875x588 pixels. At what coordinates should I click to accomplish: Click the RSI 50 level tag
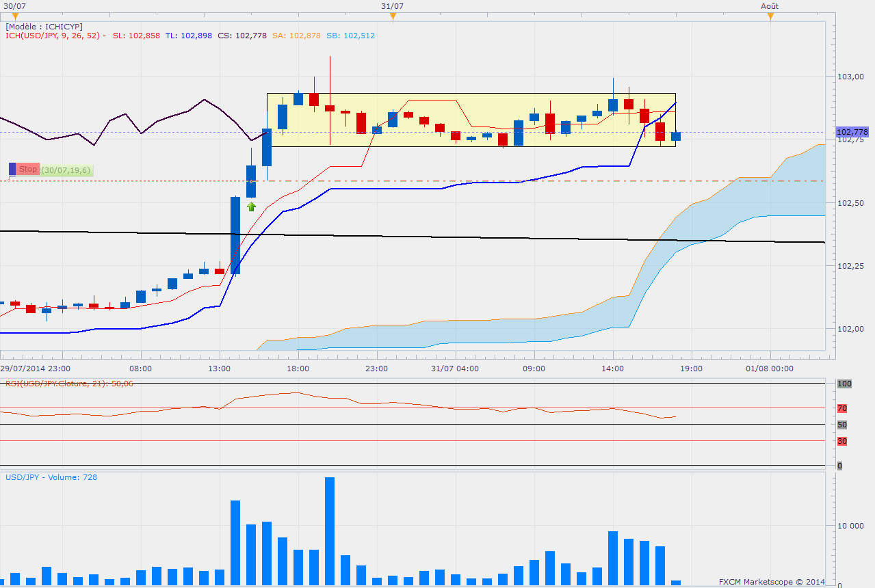[x=842, y=425]
